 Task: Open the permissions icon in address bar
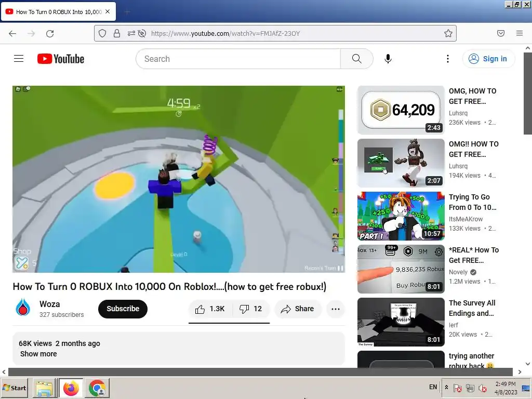coord(131,33)
